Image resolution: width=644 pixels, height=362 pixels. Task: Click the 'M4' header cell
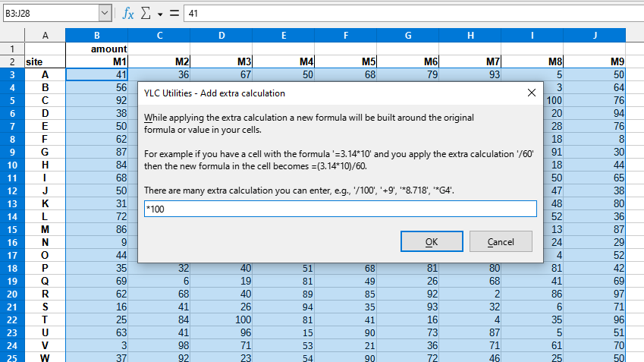coord(284,61)
